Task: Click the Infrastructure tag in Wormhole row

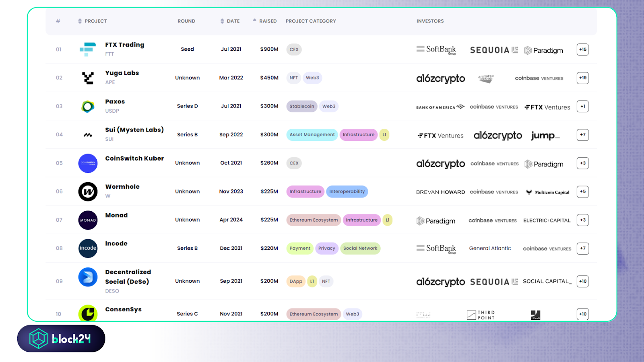Action: [x=305, y=191]
